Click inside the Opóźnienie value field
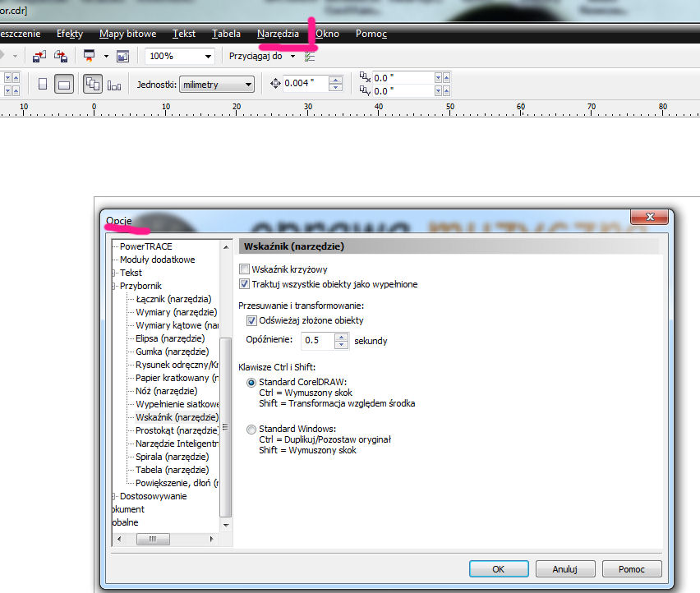 317,340
